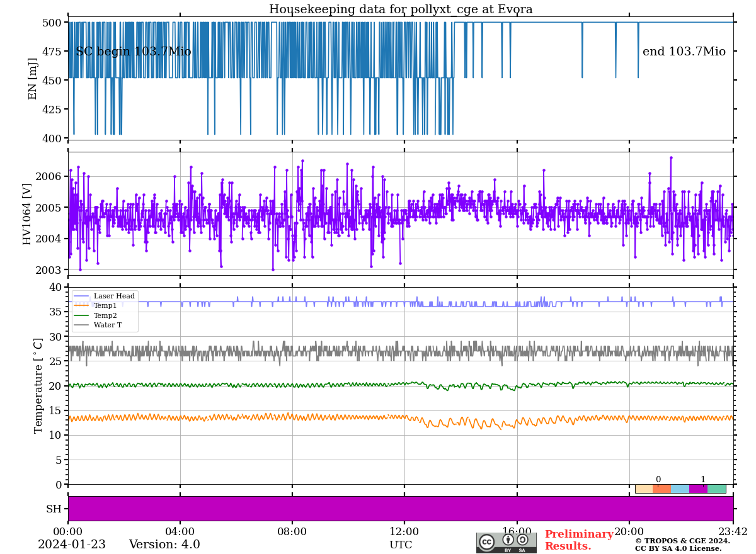Click the 425 tick on EN axis
The width and height of the screenshot is (756, 554).
coord(52,110)
